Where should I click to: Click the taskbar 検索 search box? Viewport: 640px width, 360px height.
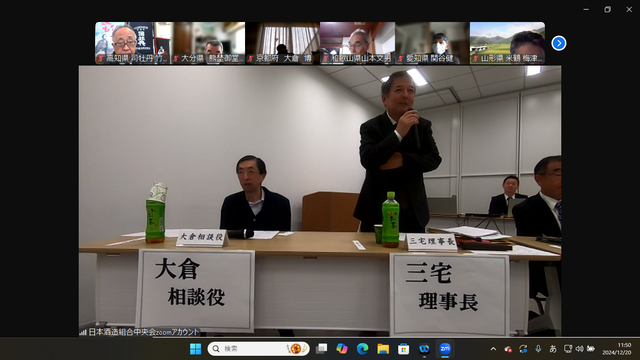pyautogui.click(x=259, y=349)
